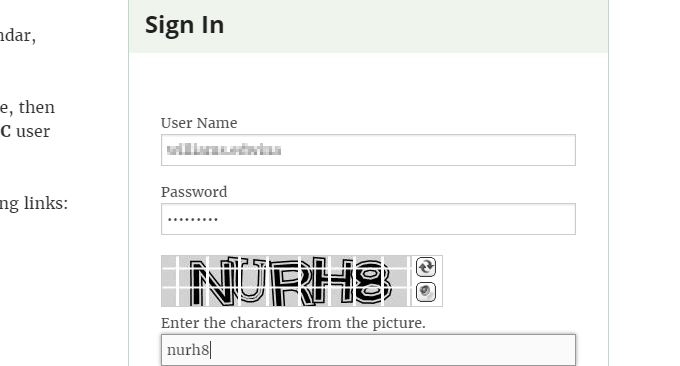The width and height of the screenshot is (680, 366).
Task: Click the Sign In heading
Action: click(x=184, y=25)
